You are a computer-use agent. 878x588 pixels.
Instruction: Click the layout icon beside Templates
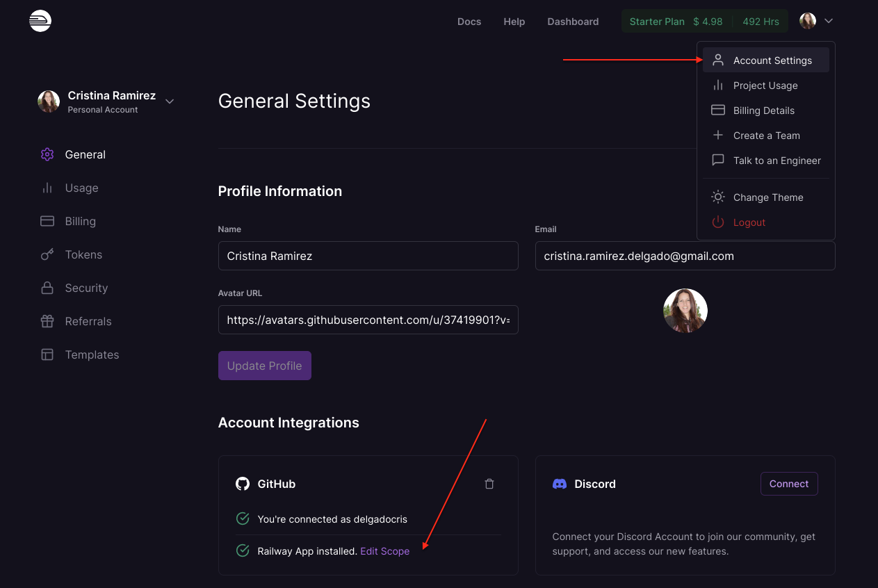47,354
